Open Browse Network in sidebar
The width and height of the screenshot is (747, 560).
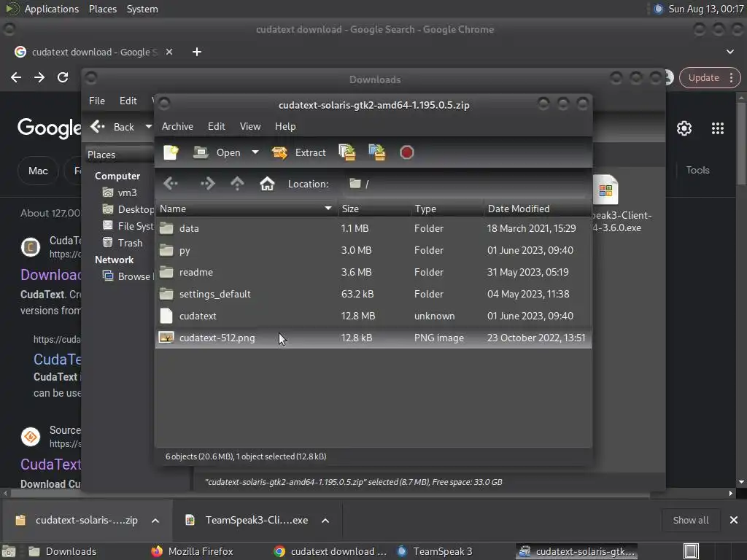click(128, 276)
